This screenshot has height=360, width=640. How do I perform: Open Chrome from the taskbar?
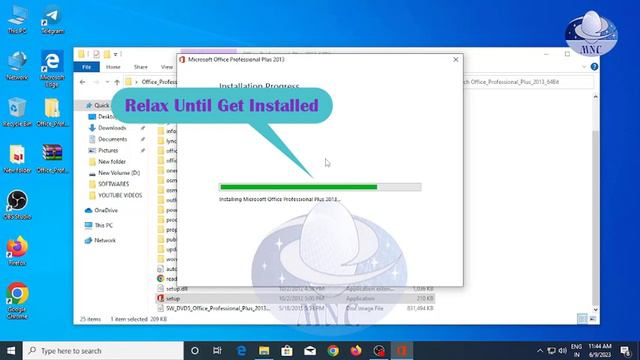[x=333, y=351]
